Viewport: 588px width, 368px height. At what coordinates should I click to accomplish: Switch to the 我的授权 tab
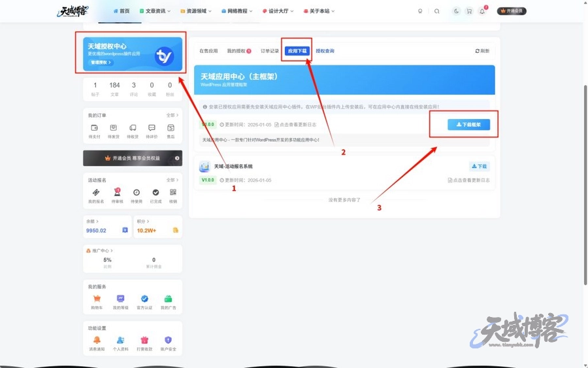pos(239,51)
